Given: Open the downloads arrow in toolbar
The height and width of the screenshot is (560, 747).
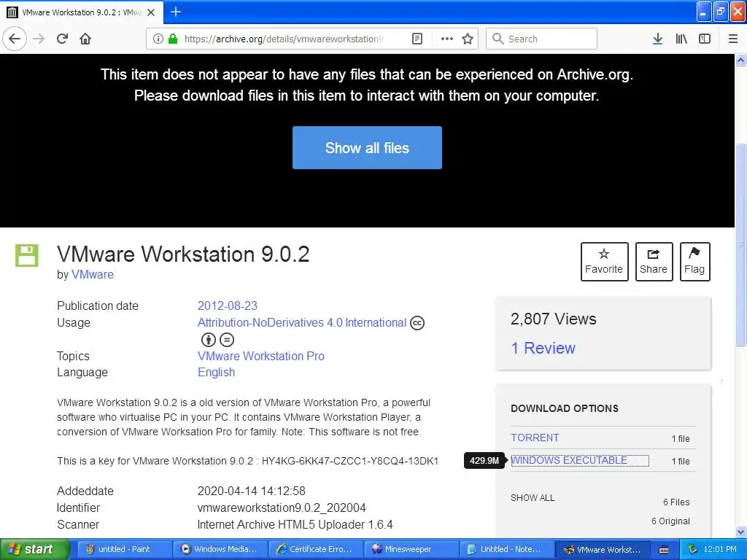Looking at the screenshot, I should [657, 39].
